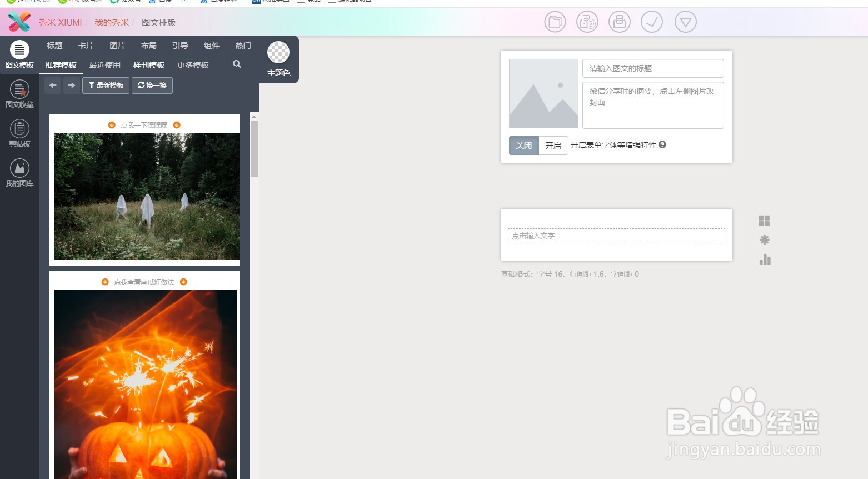Select 关闭 toggle option
Viewport: 868px width, 479px height.
pos(524,146)
